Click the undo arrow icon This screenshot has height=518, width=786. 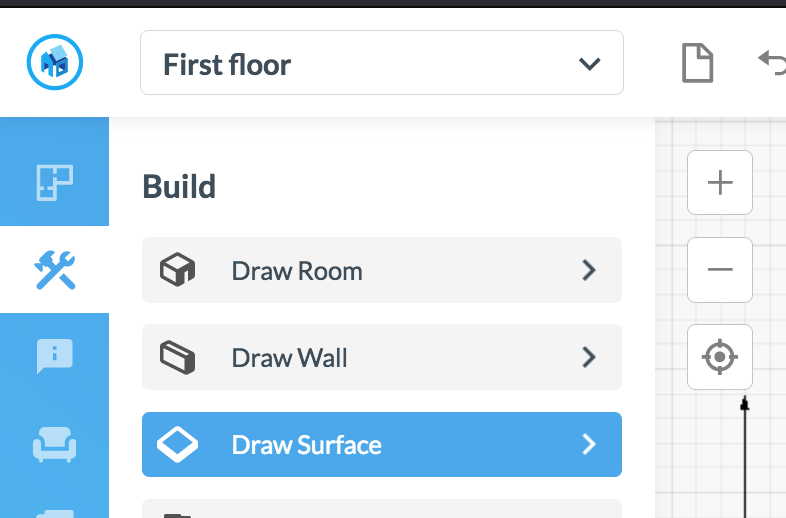(x=772, y=62)
